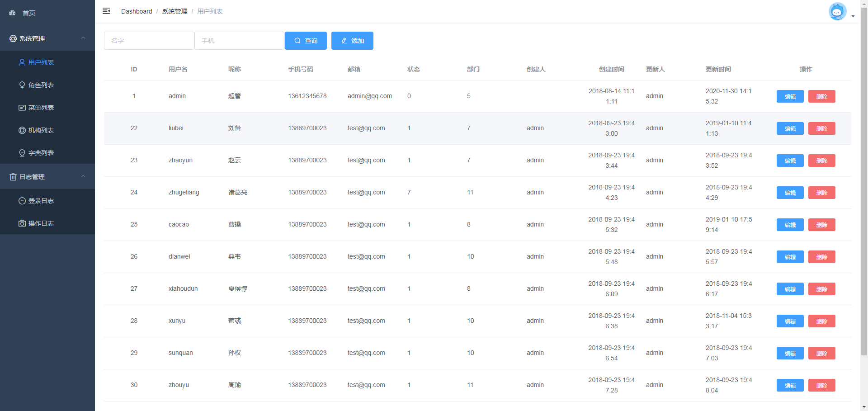Edit the zhaoyun row
This screenshot has height=411, width=868.
pyautogui.click(x=790, y=161)
